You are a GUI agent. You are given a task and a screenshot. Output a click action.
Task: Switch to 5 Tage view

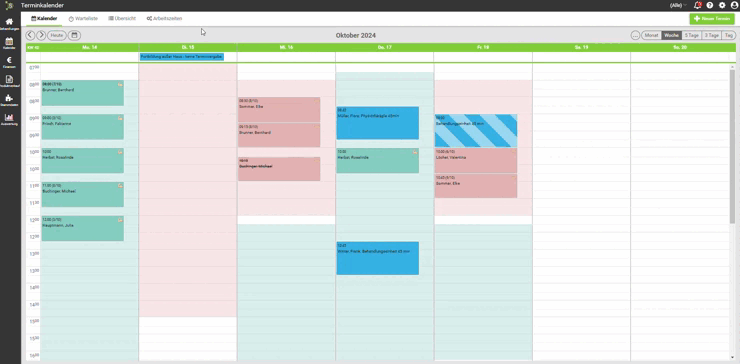click(x=691, y=35)
